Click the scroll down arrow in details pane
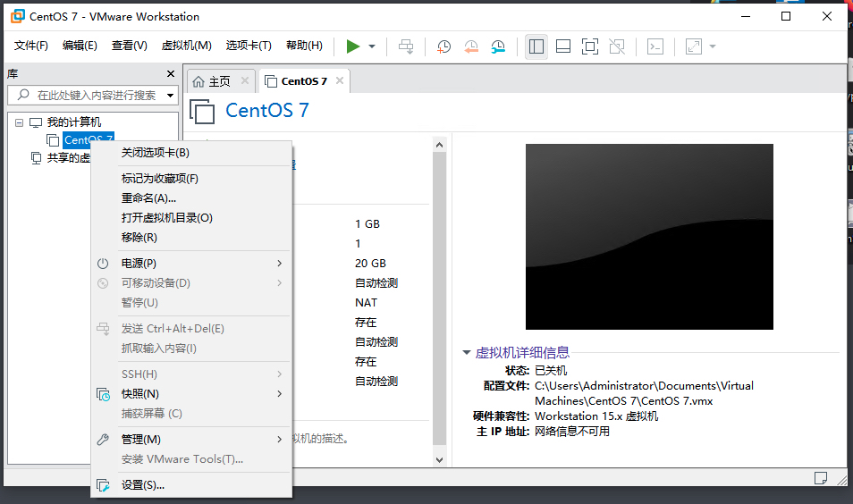The image size is (853, 504). point(440,460)
